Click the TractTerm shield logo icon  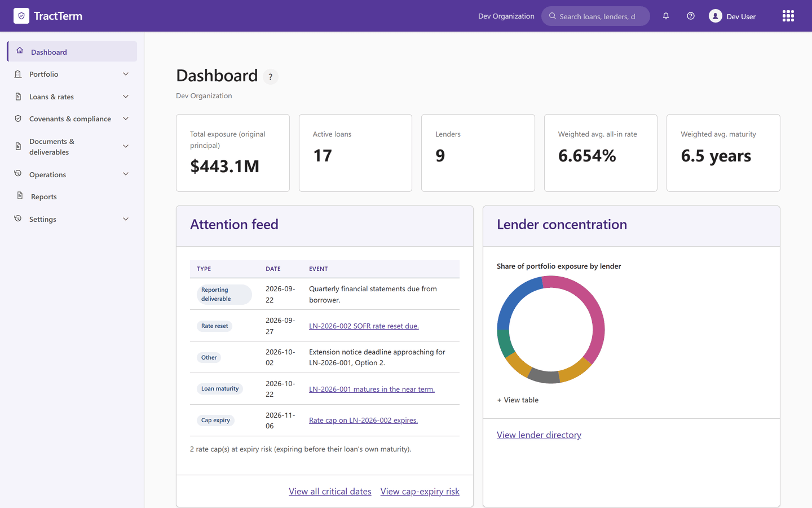tap(21, 16)
